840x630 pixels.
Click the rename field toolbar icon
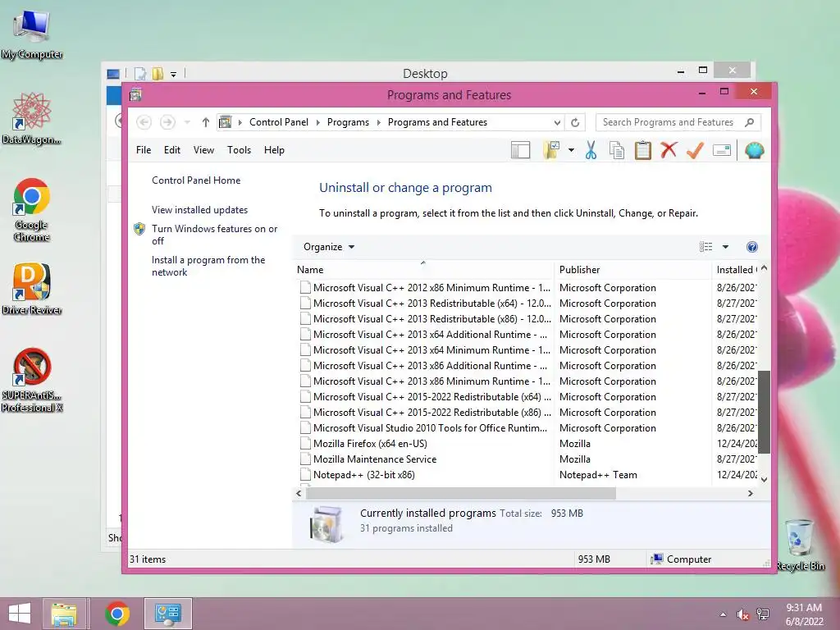tap(722, 151)
